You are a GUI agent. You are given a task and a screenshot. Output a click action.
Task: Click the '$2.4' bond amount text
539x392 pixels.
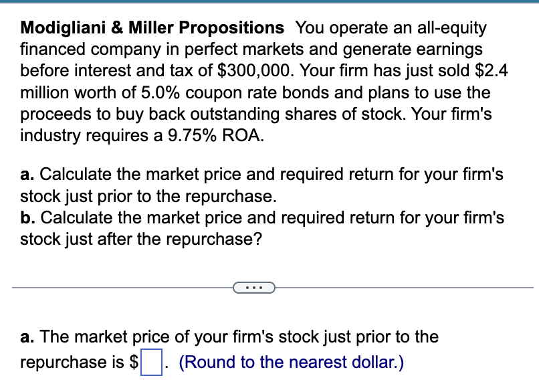click(x=491, y=70)
